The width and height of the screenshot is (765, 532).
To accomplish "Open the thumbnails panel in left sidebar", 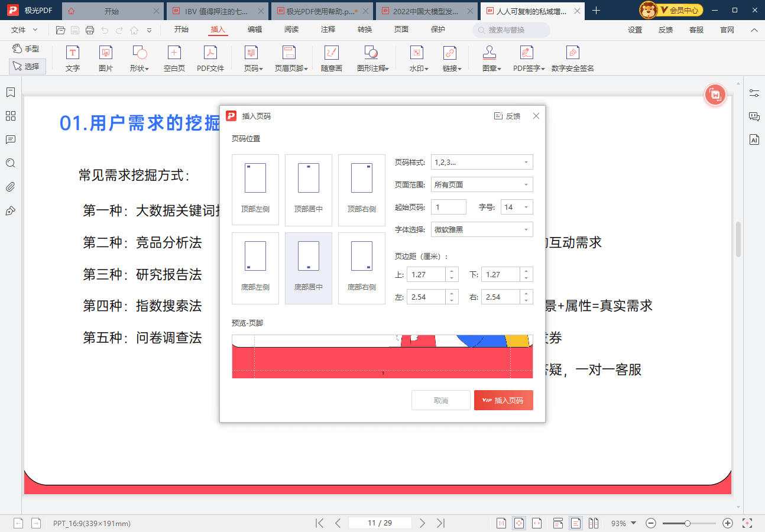I will click(10, 116).
